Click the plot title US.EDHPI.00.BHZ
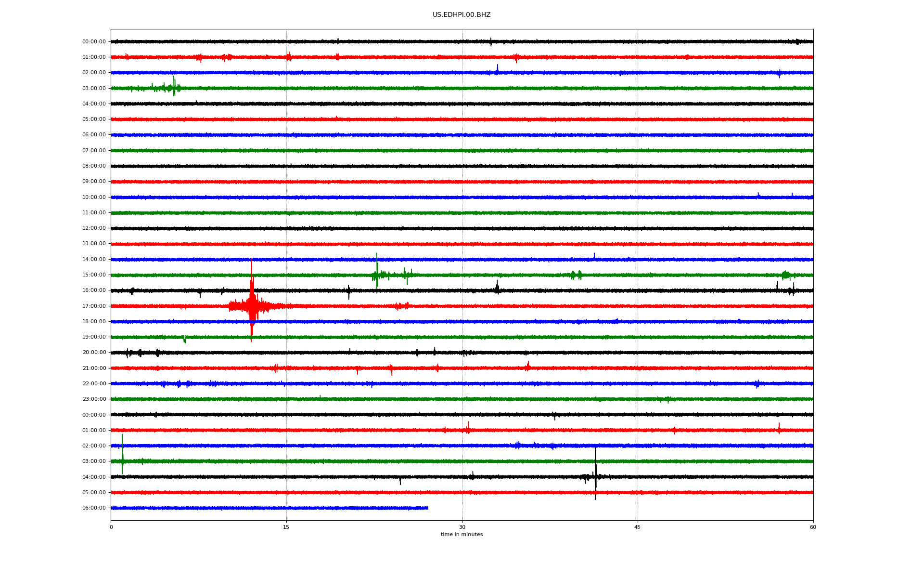The width and height of the screenshot is (924, 578). coord(461,15)
